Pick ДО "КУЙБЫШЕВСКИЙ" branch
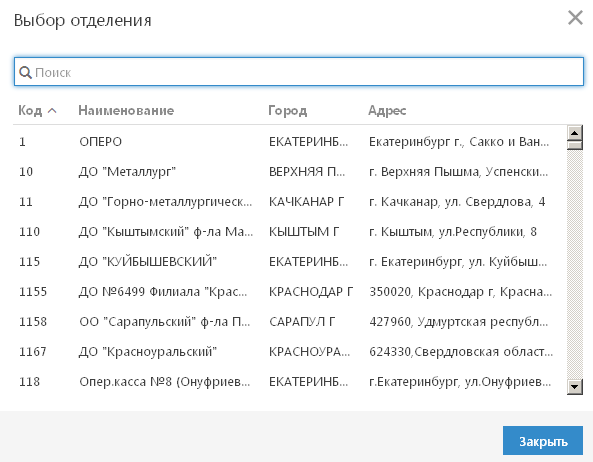The height and width of the screenshot is (462, 593). 290,262
